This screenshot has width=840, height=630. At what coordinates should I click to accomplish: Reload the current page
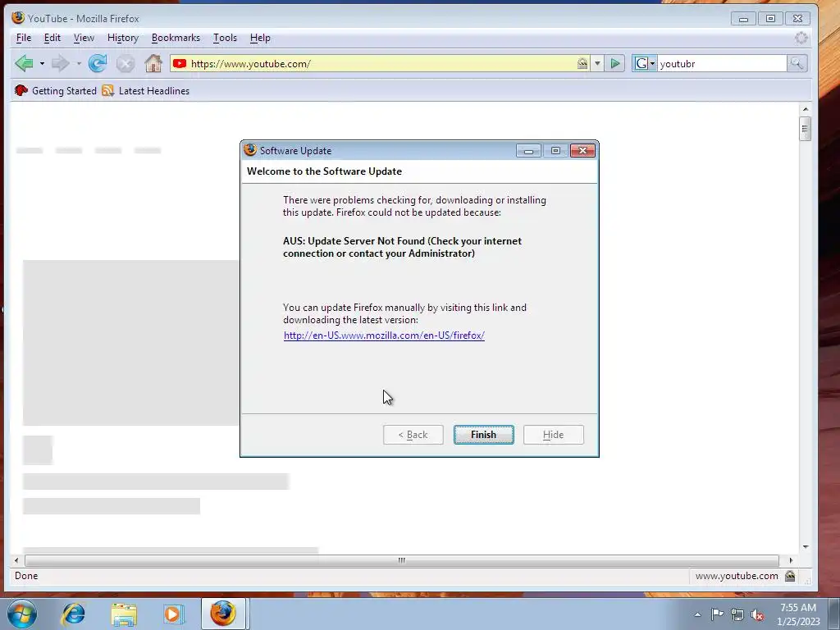point(98,64)
